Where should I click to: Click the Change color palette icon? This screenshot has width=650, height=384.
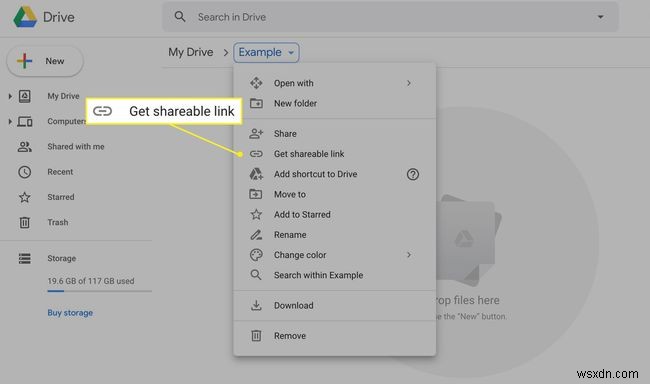pyautogui.click(x=256, y=255)
